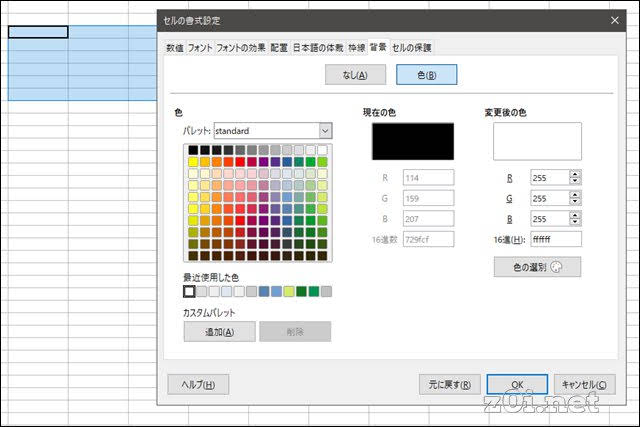The image size is (640, 427).
Task: Click the 追加(A) custom palette button
Action: point(220,331)
